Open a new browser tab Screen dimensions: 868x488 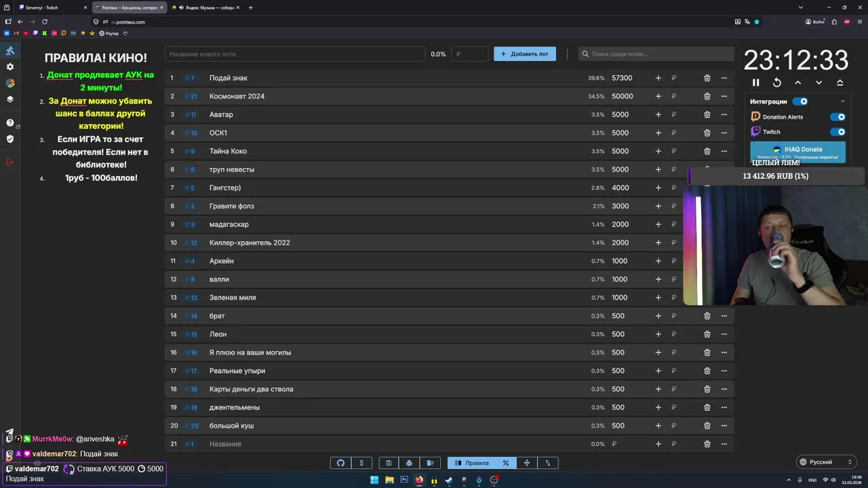tap(251, 7)
